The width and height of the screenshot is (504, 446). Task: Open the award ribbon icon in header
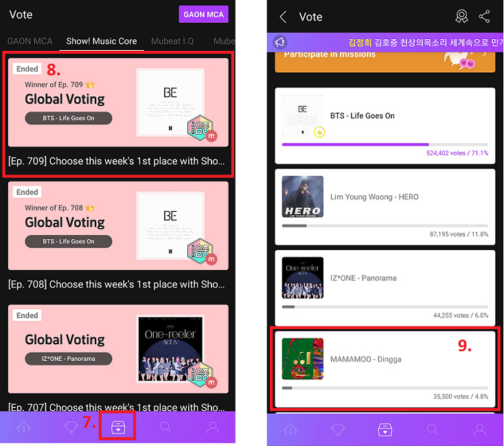(x=461, y=16)
